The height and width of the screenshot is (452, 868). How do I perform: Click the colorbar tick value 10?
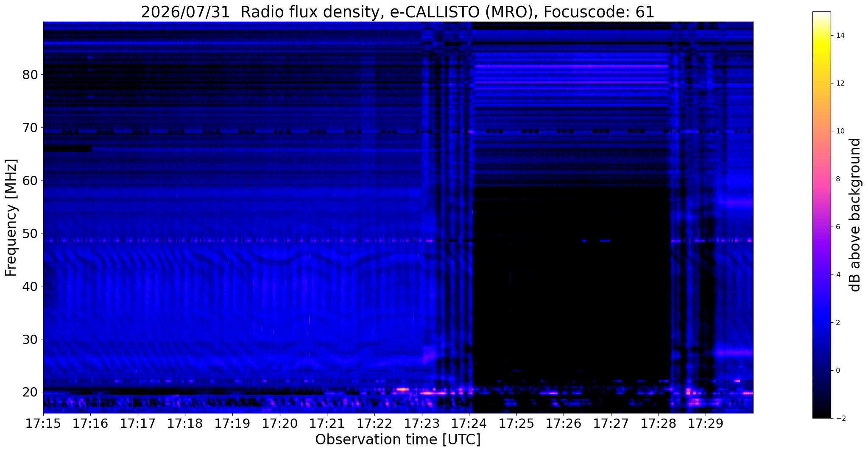(840, 131)
